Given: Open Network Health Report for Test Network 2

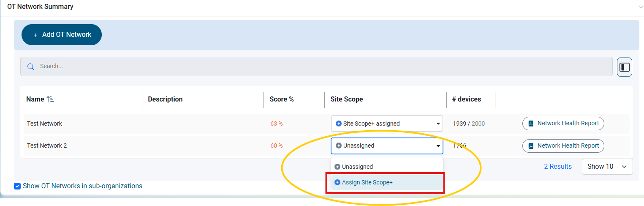Looking at the screenshot, I should click(x=563, y=146).
